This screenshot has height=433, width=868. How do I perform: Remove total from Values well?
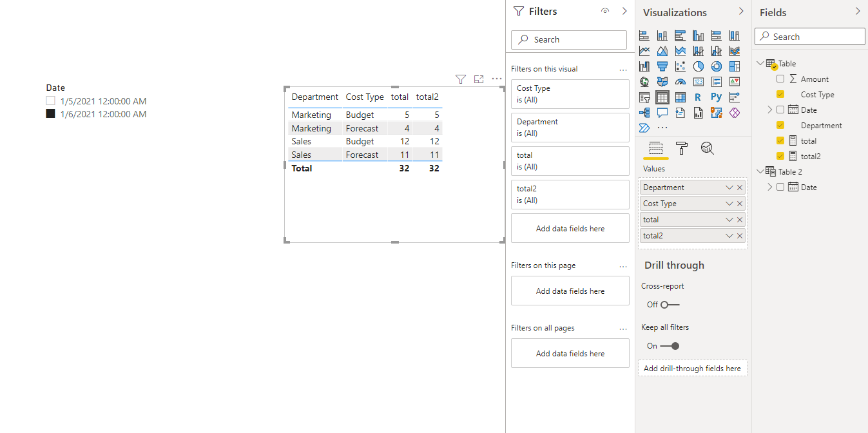point(740,220)
